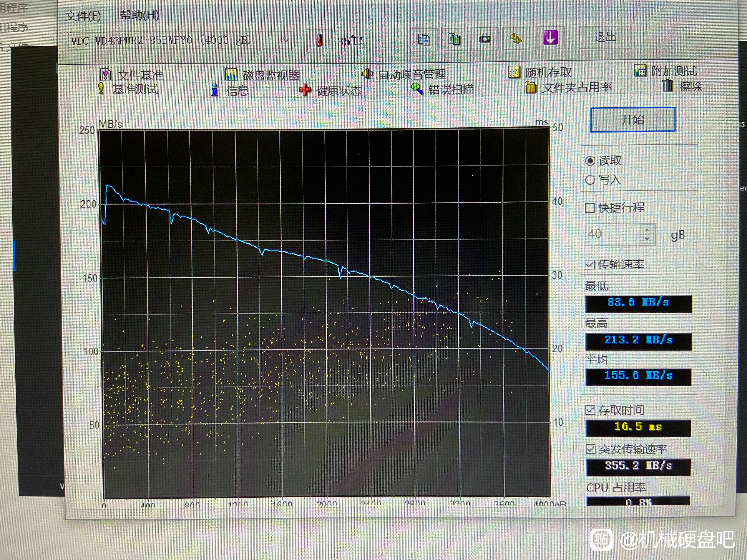Increase short stroke size with up arrow
Image resolution: width=747 pixels, height=560 pixels.
click(647, 229)
